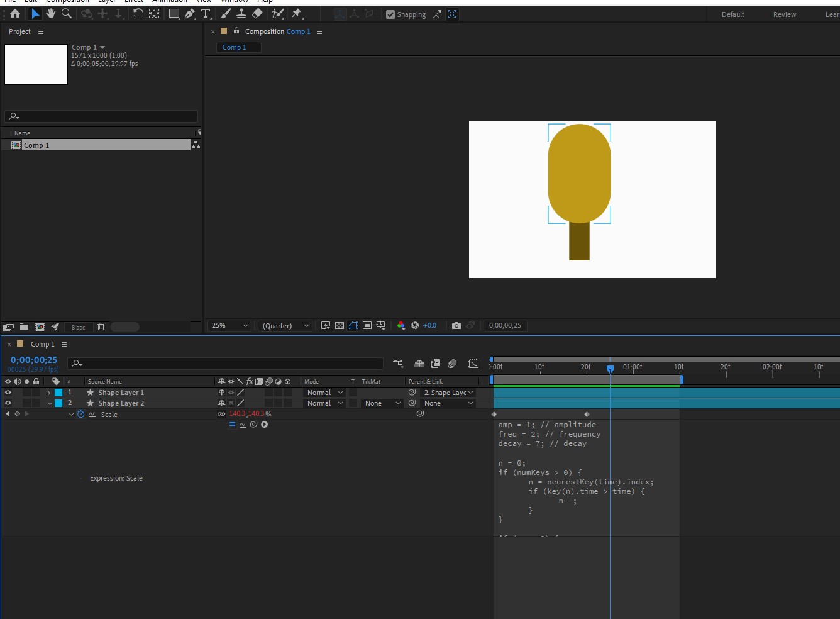Screen dimensions: 840x619
Task: Open the Composition menu
Action: [68, 2]
